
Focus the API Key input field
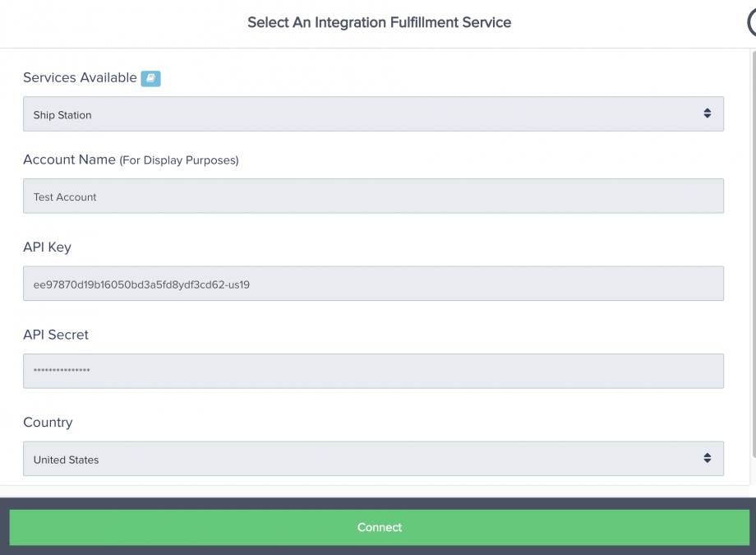(373, 284)
